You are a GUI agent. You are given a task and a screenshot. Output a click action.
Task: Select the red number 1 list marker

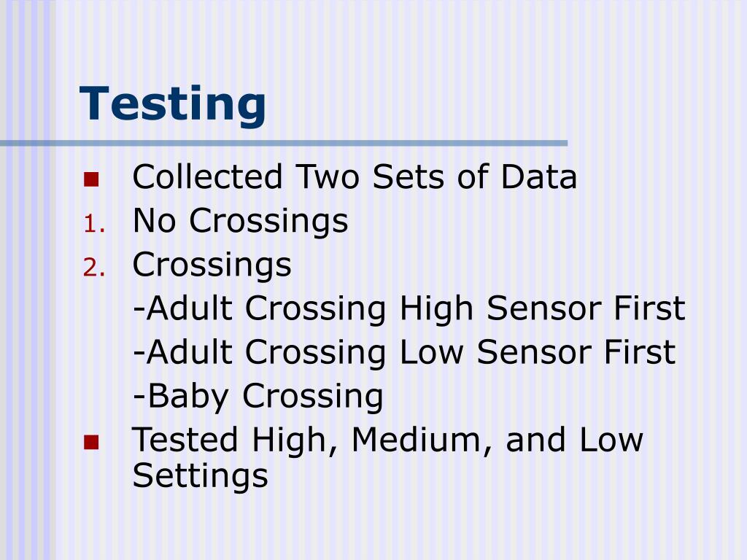(x=94, y=224)
